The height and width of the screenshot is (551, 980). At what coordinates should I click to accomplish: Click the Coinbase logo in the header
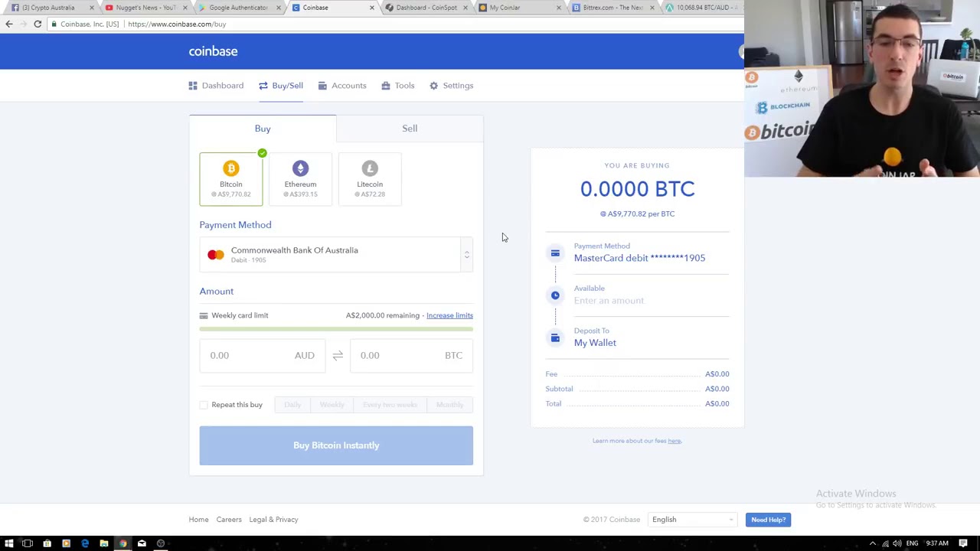click(214, 51)
